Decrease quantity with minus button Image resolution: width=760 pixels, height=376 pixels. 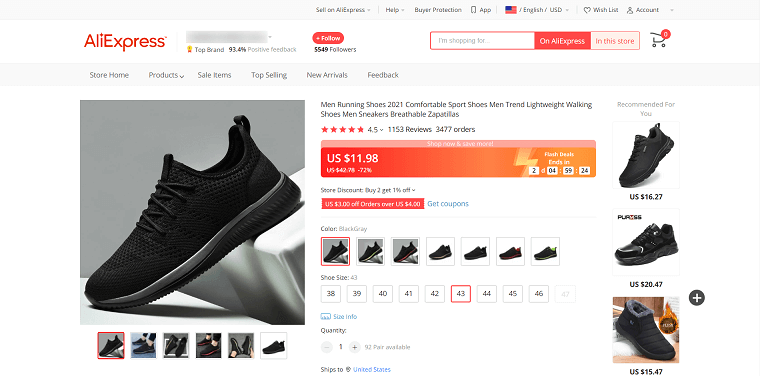click(327, 347)
